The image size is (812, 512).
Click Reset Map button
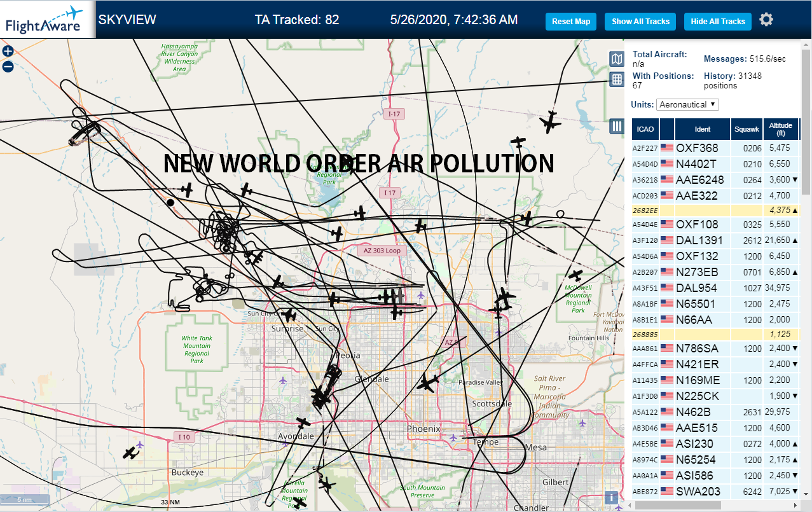(571, 22)
